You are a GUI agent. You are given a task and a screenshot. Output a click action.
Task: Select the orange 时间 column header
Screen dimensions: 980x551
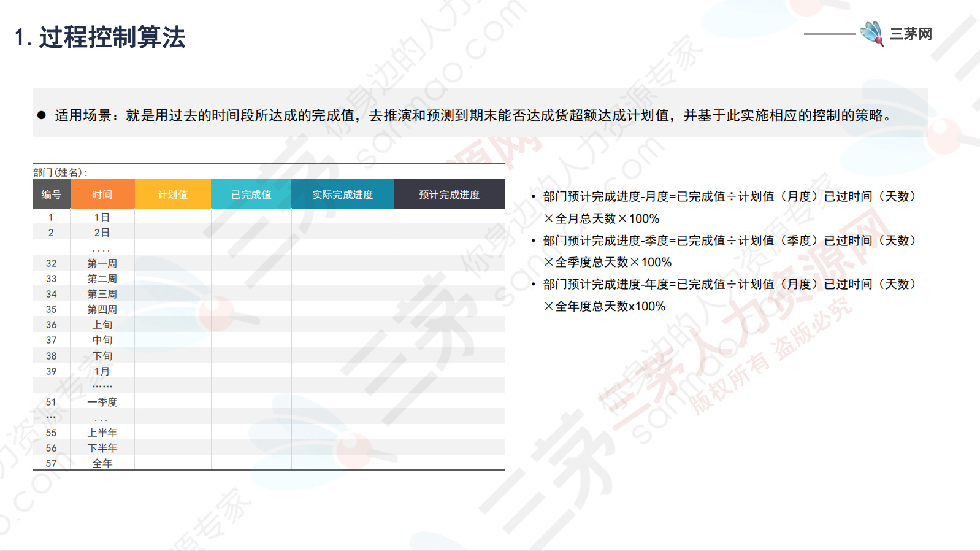point(102,195)
